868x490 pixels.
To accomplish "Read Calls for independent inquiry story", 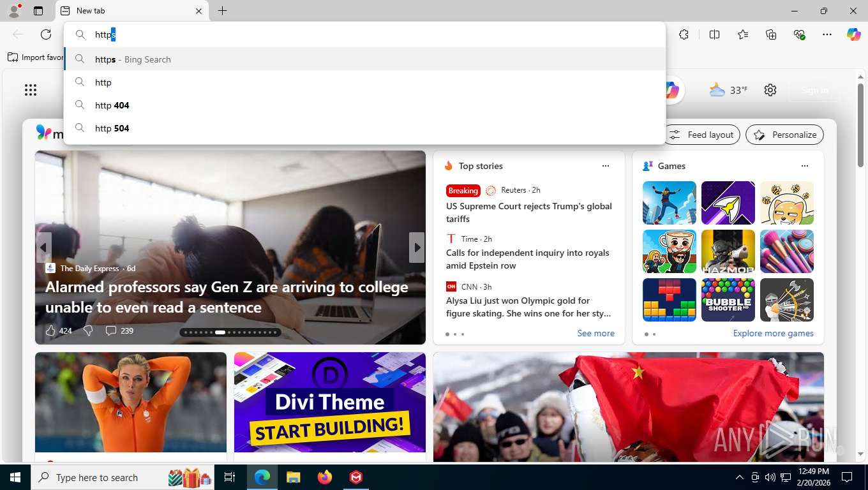I will (x=528, y=259).
